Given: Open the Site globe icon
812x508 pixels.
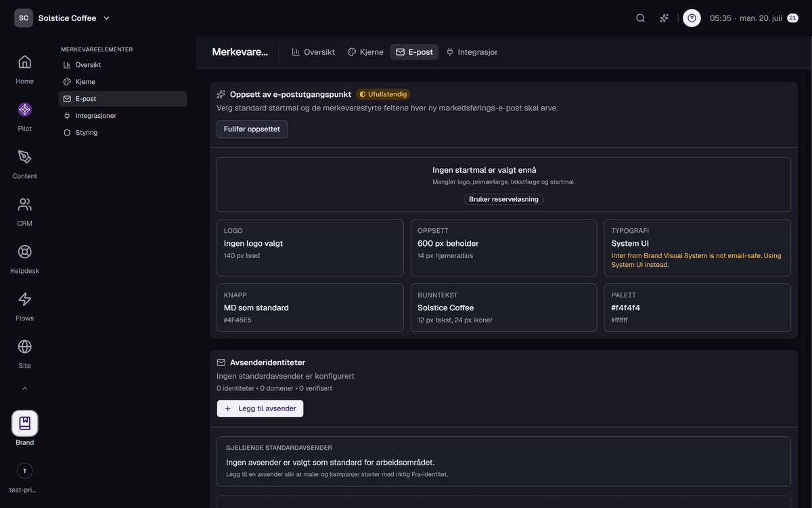Looking at the screenshot, I should click(24, 347).
